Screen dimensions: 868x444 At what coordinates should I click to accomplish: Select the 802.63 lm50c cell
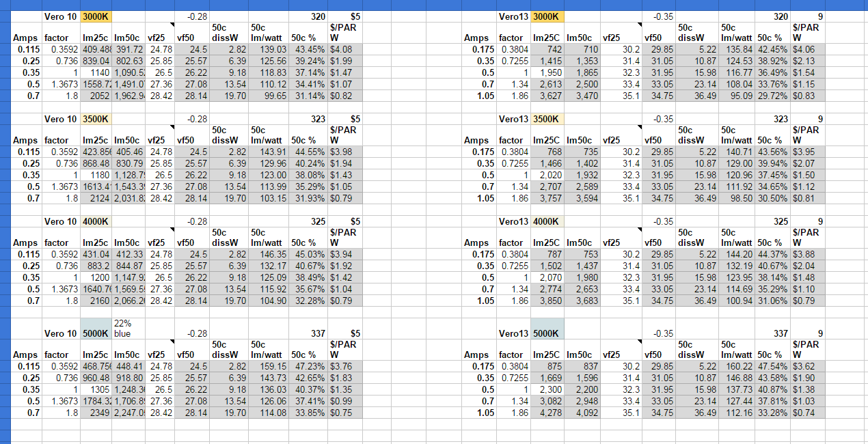coord(128,61)
